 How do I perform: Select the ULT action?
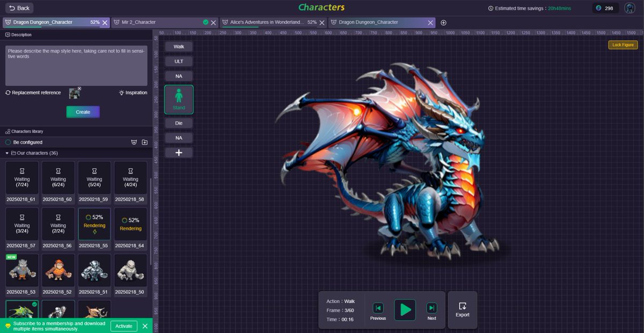(179, 61)
